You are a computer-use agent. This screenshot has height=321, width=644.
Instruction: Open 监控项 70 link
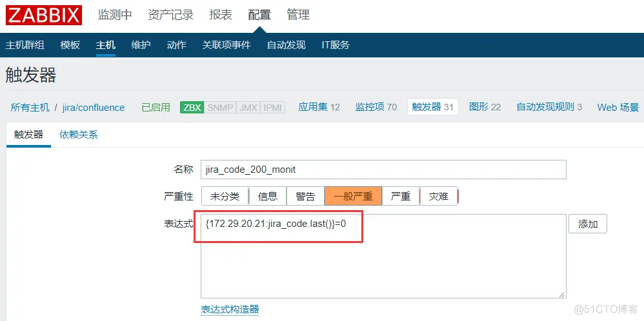pyautogui.click(x=376, y=108)
